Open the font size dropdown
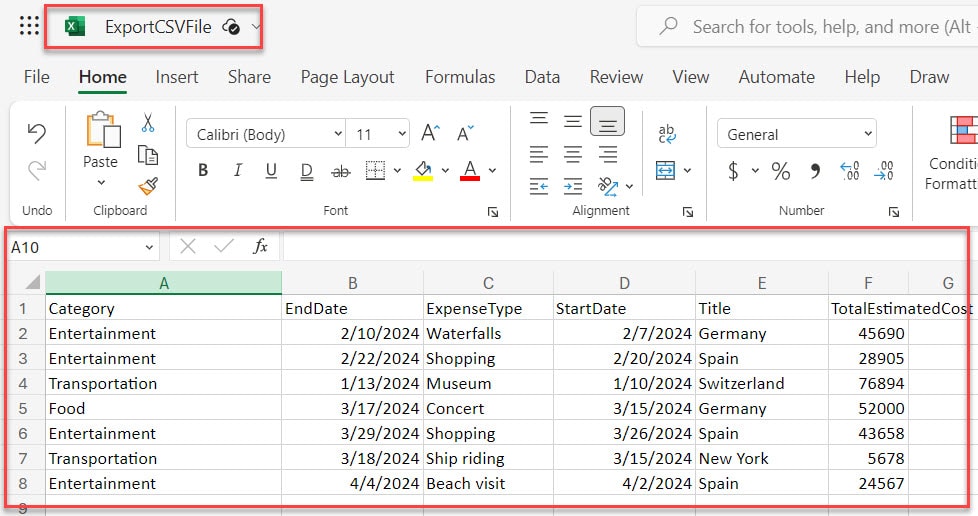The height and width of the screenshot is (516, 978). [402, 134]
